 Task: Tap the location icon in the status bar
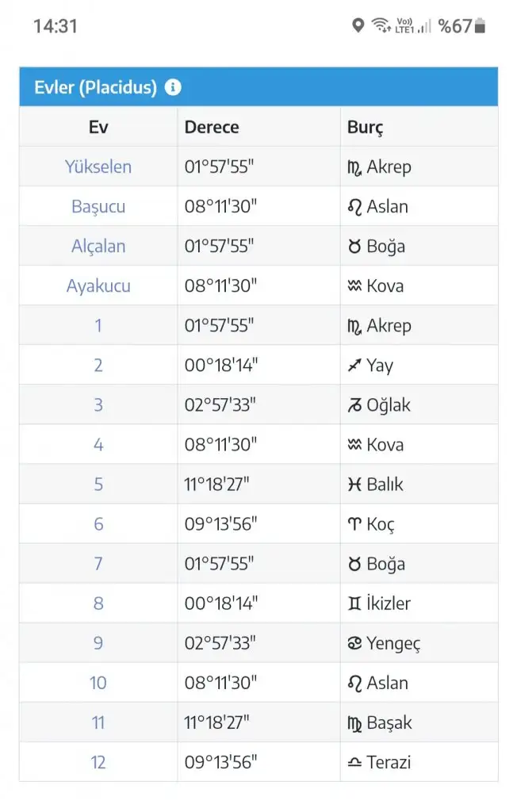pyautogui.click(x=358, y=25)
